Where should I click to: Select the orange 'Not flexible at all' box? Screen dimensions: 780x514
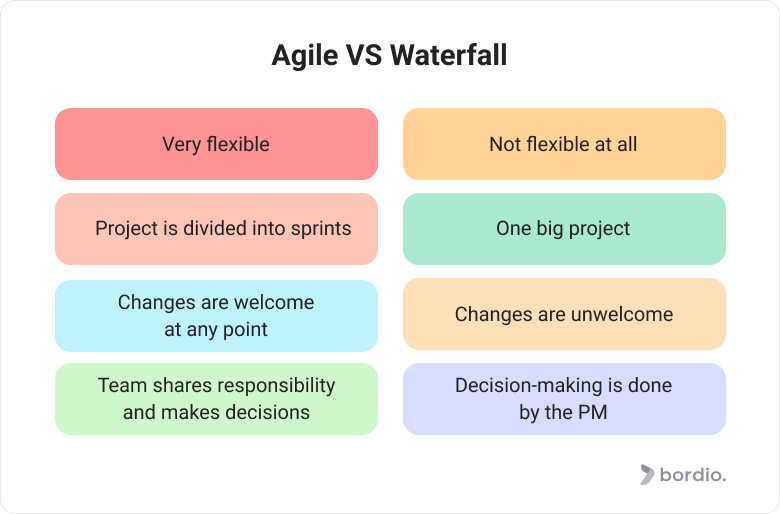coord(564,144)
